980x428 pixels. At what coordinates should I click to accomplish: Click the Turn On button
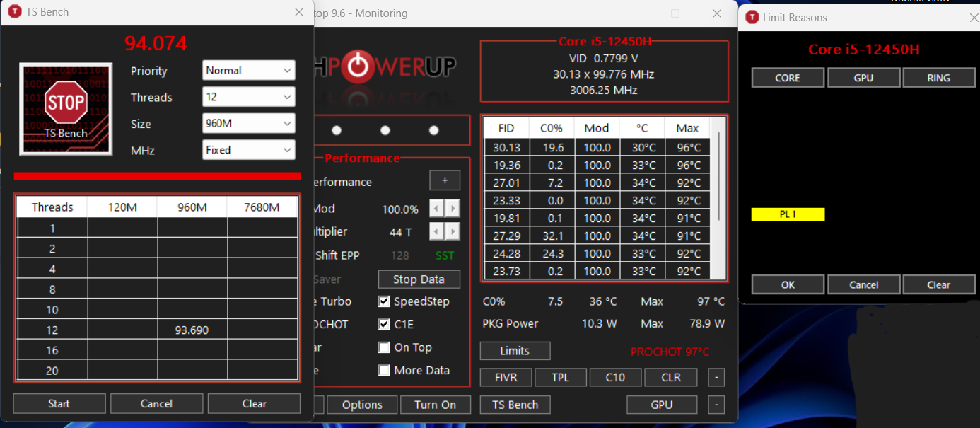tap(435, 405)
